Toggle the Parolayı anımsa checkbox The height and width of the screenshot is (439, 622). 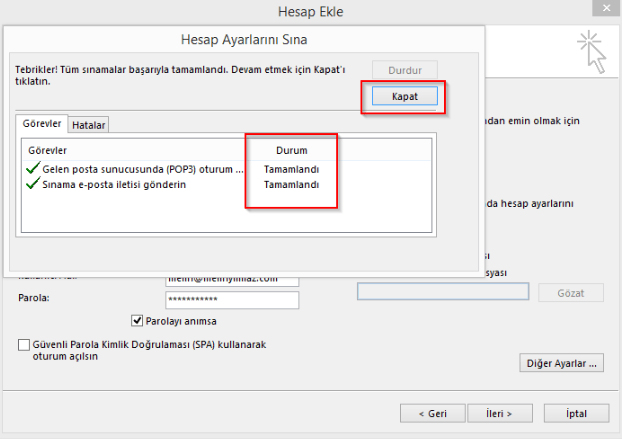(x=138, y=321)
